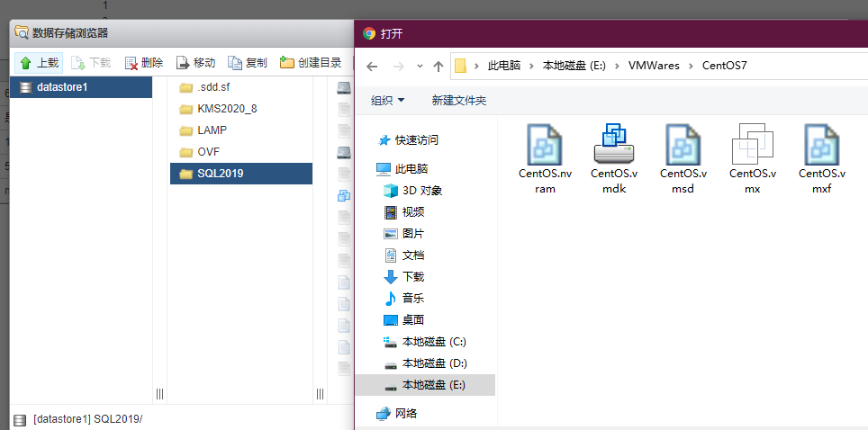Select 此电脑 (This PC) in sidebar

(x=402, y=168)
